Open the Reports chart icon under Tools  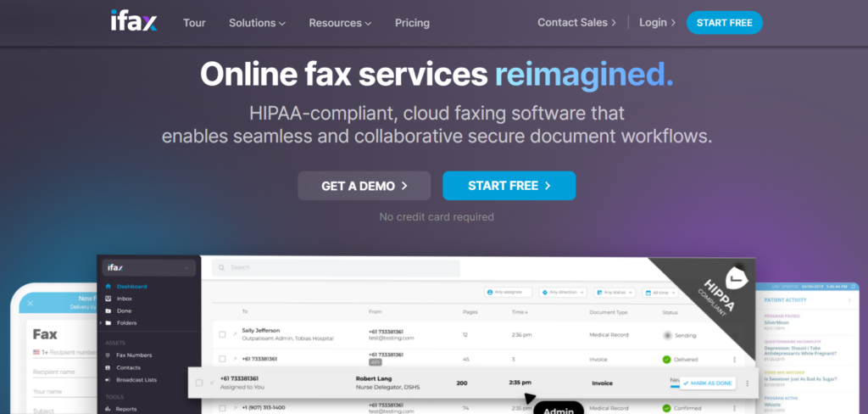tap(108, 409)
